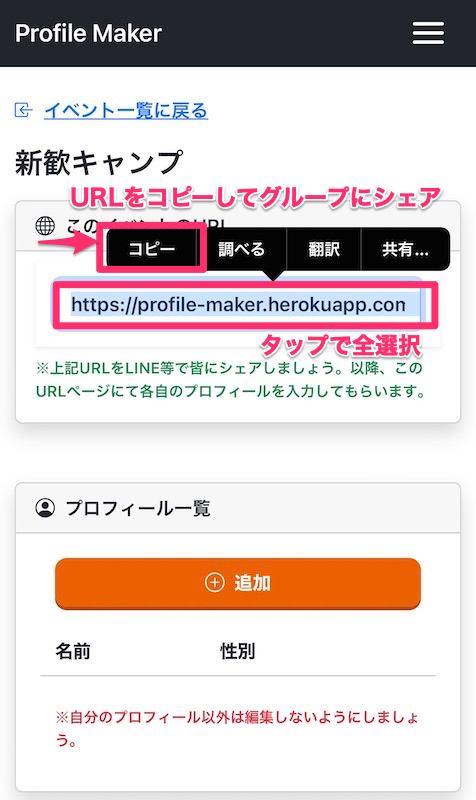Click the globe icon in URL card header
This screenshot has width=476, height=800.
point(45,225)
